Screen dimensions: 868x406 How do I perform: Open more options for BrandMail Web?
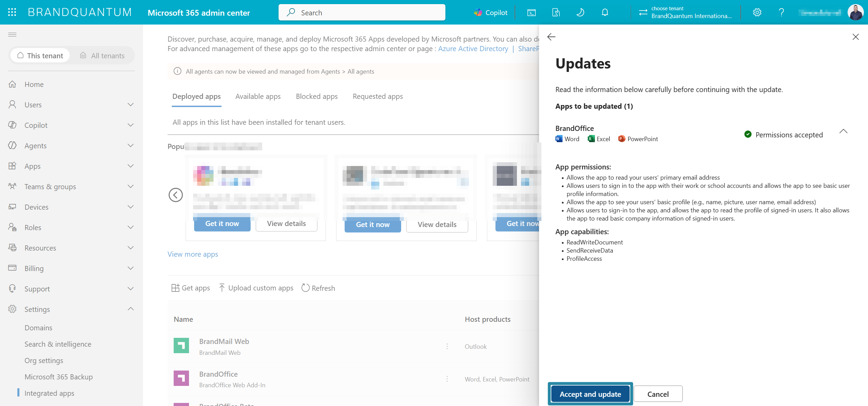click(x=447, y=346)
